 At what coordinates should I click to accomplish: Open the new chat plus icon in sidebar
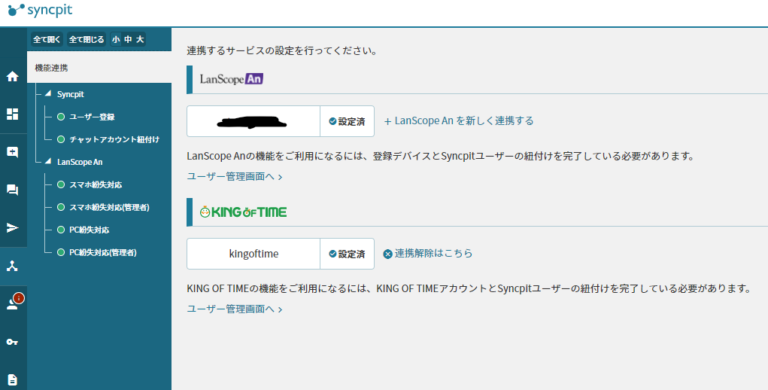tap(13, 152)
